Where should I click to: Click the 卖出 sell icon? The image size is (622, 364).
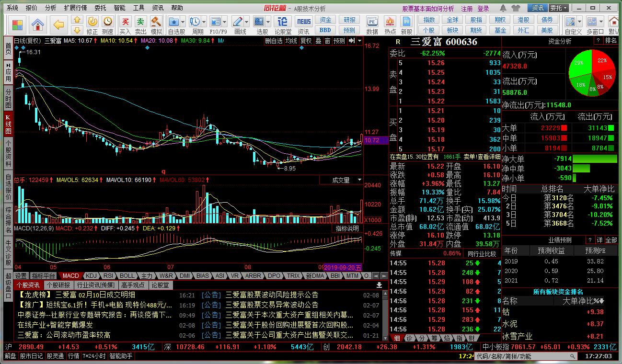pos(140,22)
